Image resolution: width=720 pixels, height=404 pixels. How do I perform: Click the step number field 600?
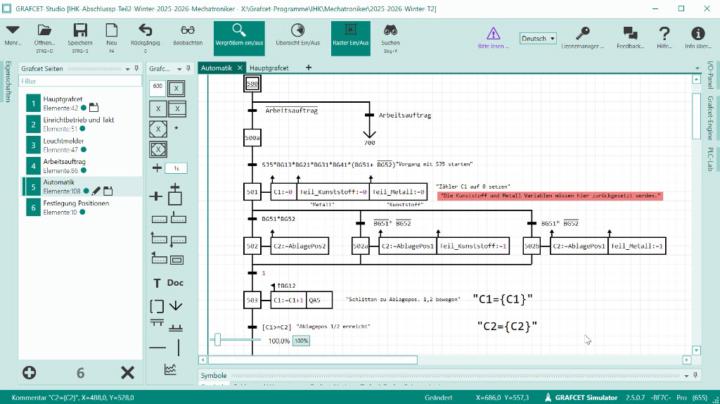coord(158,87)
